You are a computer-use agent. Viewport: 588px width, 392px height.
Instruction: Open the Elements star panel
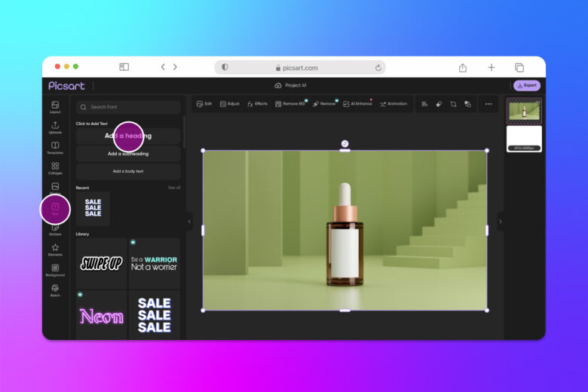pos(55,250)
